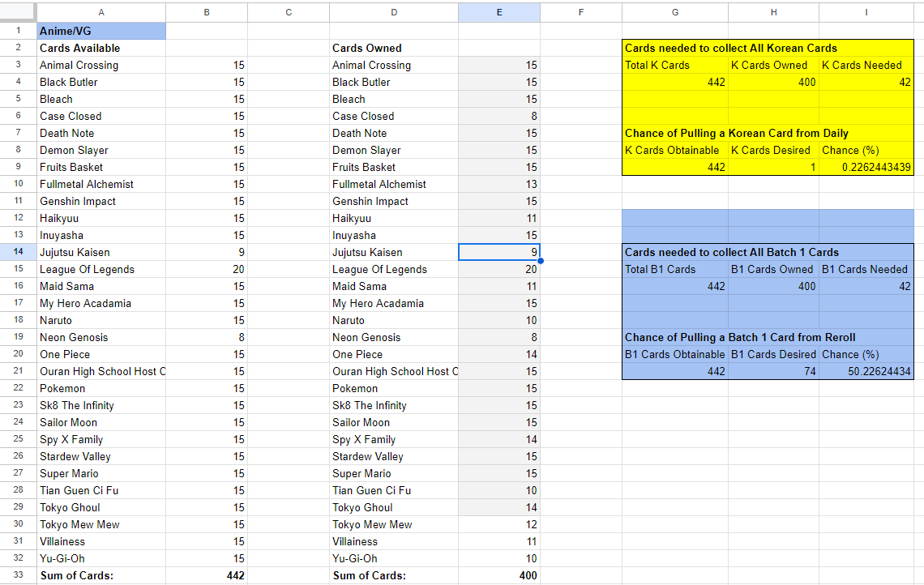
Task: Select Maid Sama in Cards Available
Action: click(101, 287)
